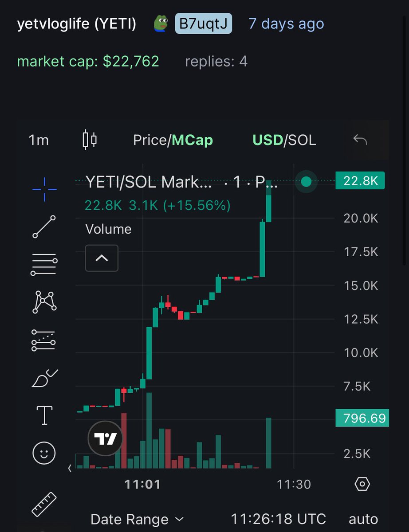Open the Fibonacci retracement lines tool
Screen dimensions: 409x532
coord(44,265)
